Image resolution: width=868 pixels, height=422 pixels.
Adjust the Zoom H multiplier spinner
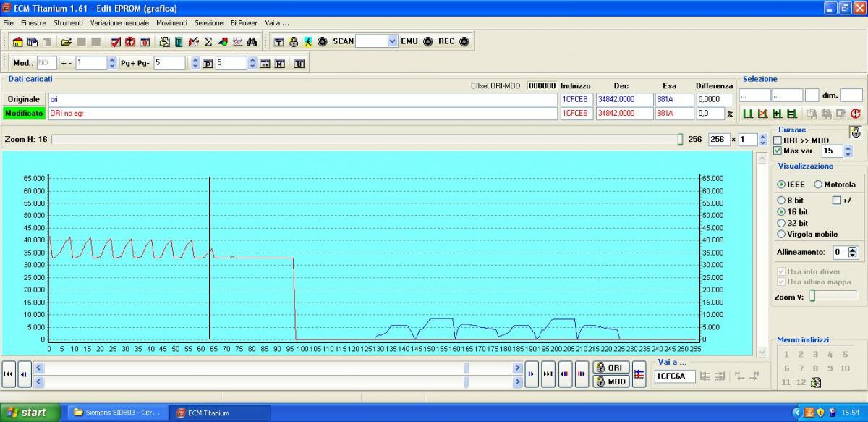762,140
